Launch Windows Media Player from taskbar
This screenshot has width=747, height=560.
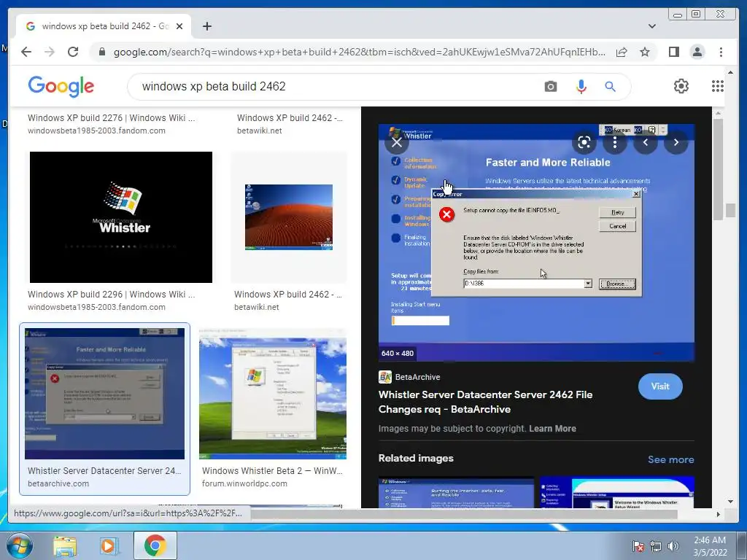[x=109, y=545]
